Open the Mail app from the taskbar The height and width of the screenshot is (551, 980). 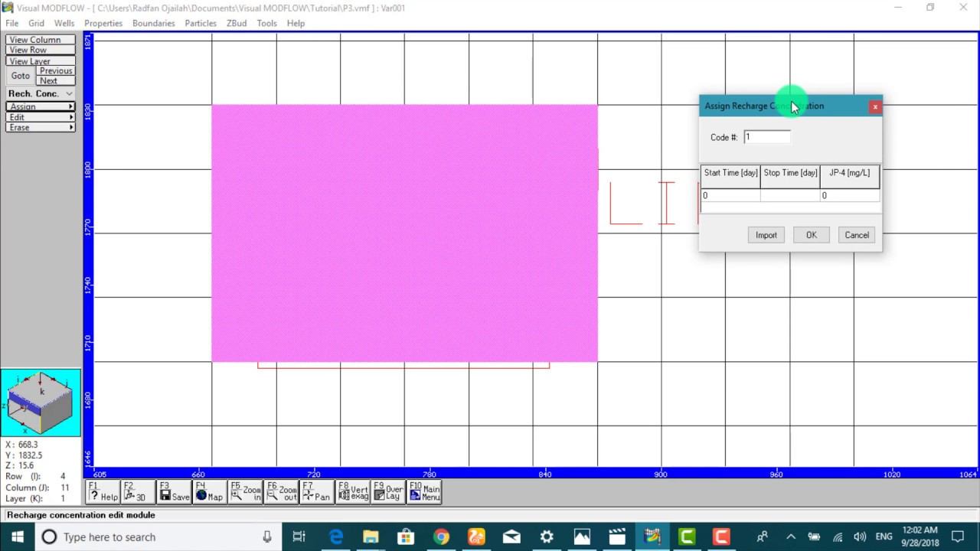point(511,536)
